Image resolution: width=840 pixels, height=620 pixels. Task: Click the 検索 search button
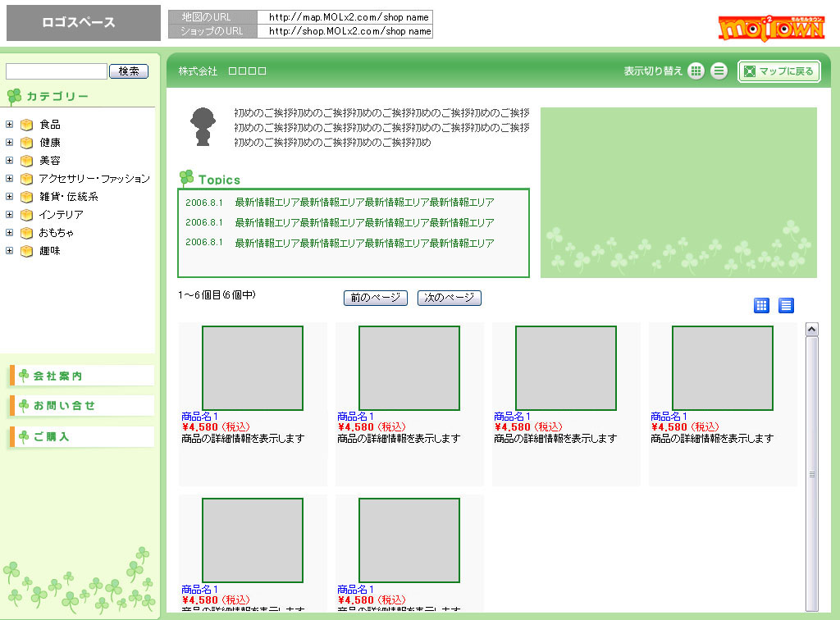[129, 71]
